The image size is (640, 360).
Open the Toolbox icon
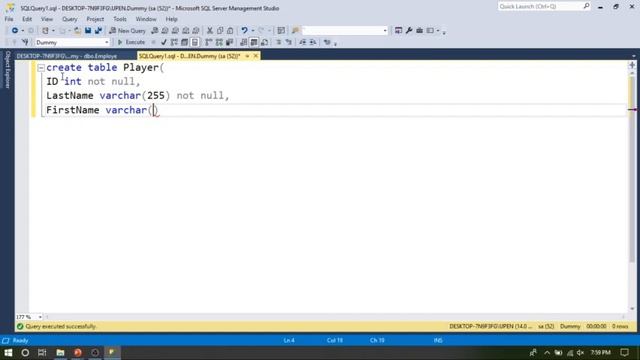coord(420,31)
